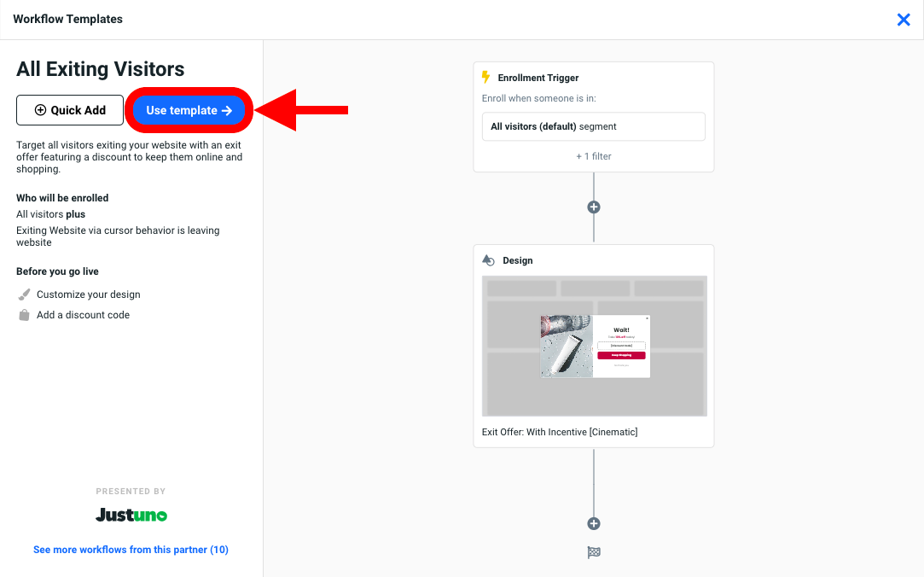Close the Workflow Templates dialog
Viewport: 924px width, 577px height.
904,20
